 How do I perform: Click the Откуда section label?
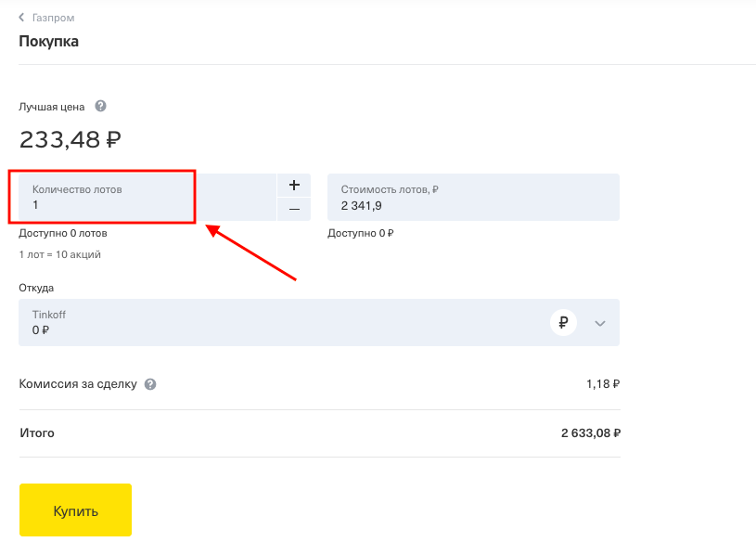coord(36,288)
